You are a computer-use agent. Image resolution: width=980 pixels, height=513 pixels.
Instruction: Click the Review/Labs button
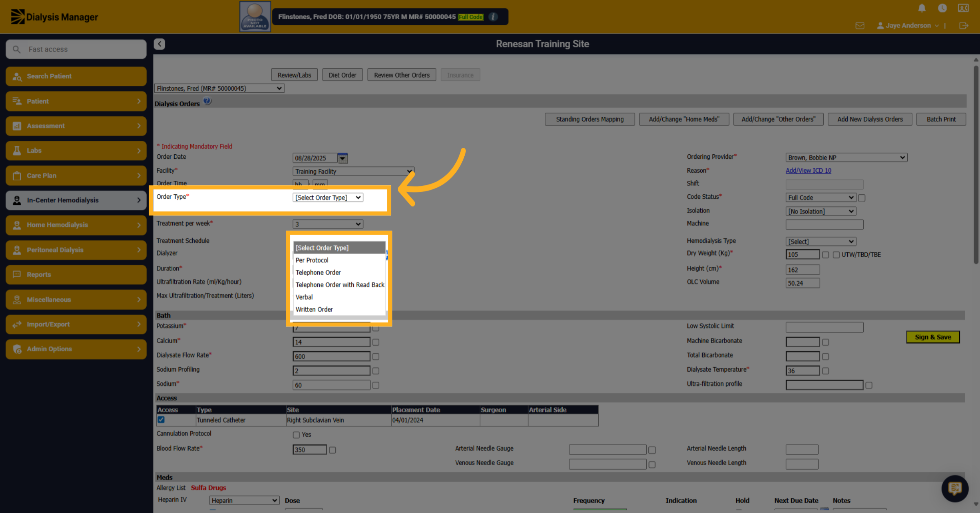[294, 75]
